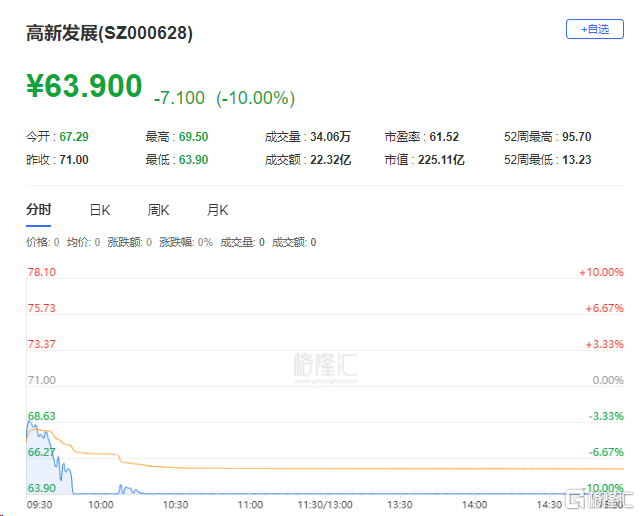This screenshot has height=516, width=640.
Task: Switch to the 分时 intraday tab
Action: pyautogui.click(x=38, y=210)
